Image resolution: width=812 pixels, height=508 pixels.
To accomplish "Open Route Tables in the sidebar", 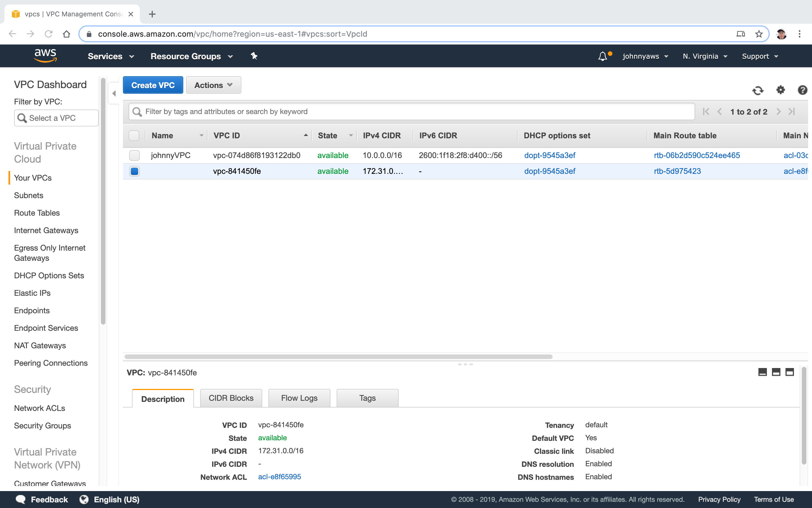I will pyautogui.click(x=37, y=213).
